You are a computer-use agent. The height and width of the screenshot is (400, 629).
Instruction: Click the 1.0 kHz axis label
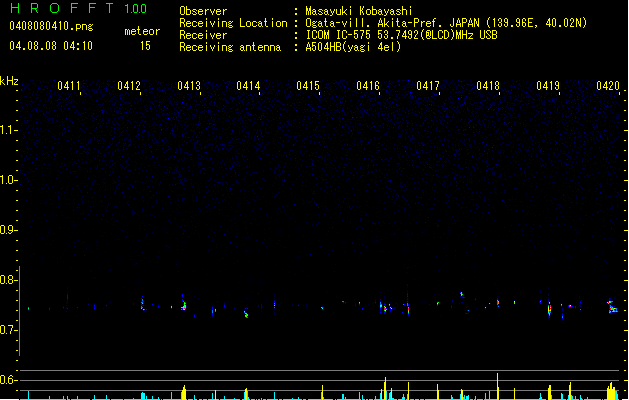(x=7, y=180)
